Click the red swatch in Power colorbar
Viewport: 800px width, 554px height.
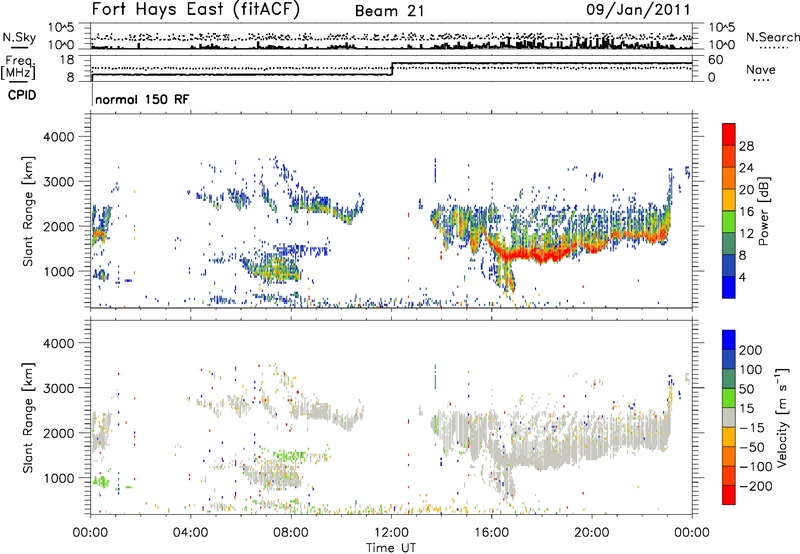pyautogui.click(x=729, y=134)
